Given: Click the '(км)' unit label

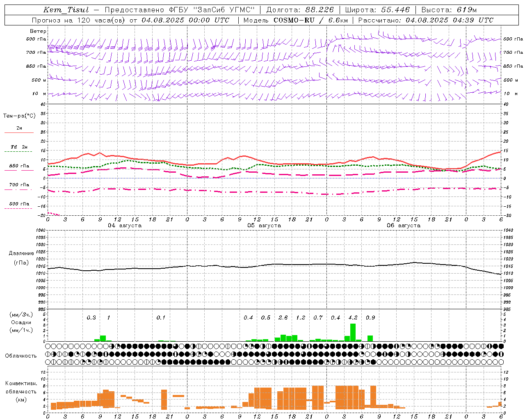Looking at the screenshot, I should pos(21,399).
